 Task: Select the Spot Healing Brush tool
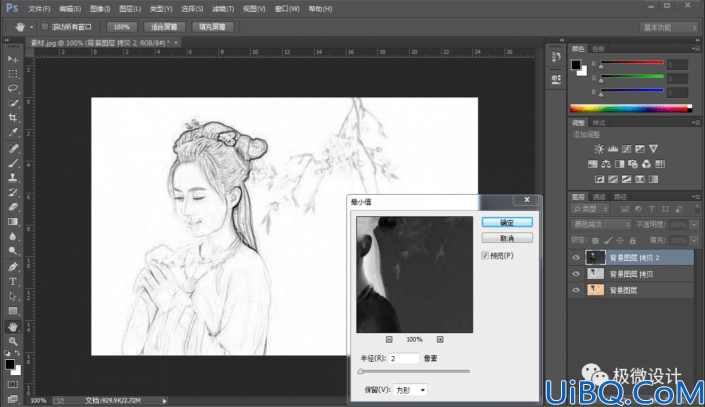tap(13, 148)
